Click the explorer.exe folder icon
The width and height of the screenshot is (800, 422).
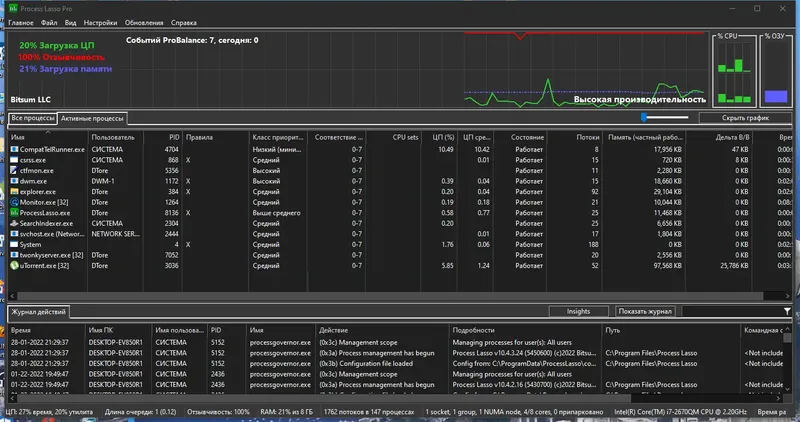[x=14, y=191]
